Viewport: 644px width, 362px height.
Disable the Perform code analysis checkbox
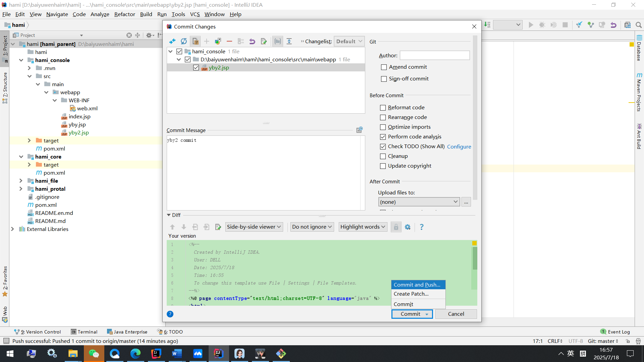tap(383, 137)
